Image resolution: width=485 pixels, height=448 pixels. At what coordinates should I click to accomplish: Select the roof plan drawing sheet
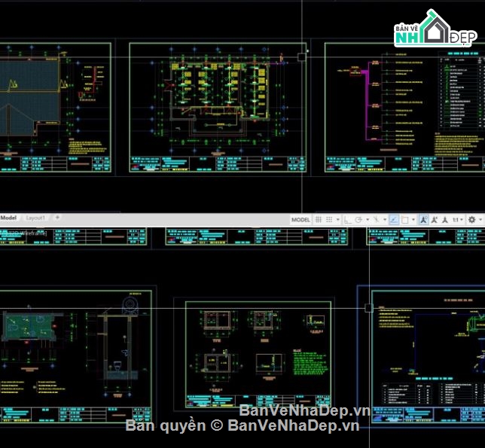pos(56,107)
